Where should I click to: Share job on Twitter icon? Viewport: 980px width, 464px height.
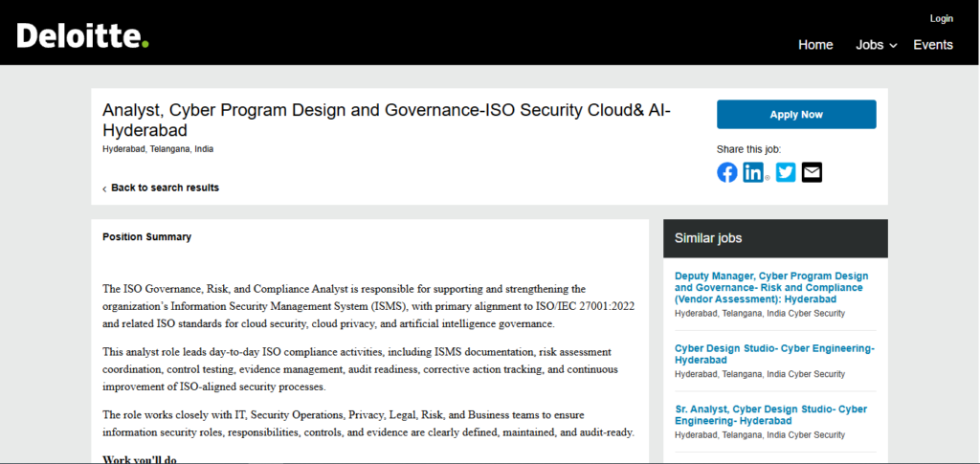(x=786, y=172)
